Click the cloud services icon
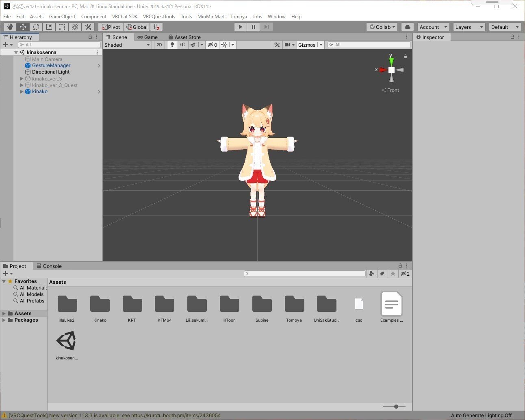The image size is (525, 420). 408,27
